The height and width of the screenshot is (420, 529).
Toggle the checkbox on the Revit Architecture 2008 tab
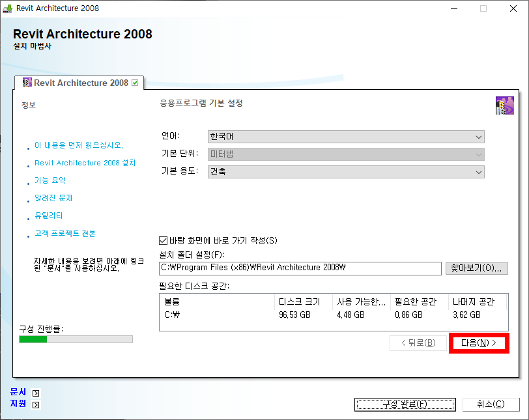(x=135, y=83)
